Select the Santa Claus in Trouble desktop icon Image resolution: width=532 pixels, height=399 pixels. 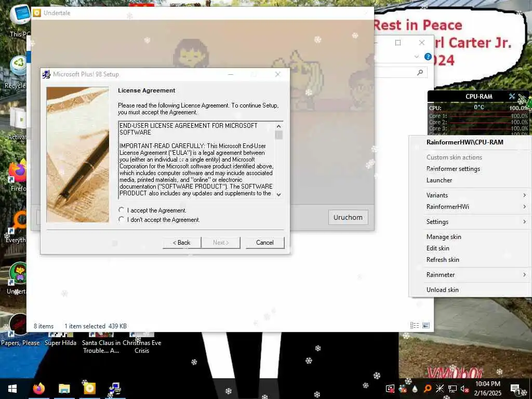point(101,343)
